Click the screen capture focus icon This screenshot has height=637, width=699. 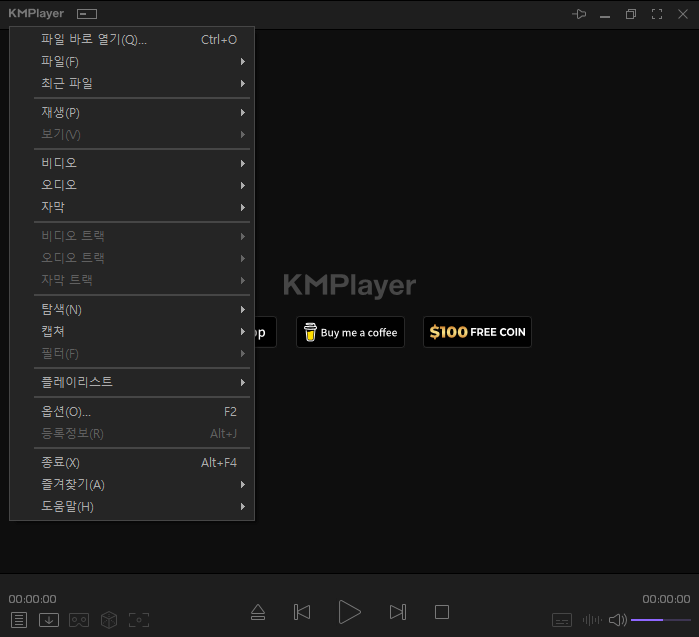[139, 620]
